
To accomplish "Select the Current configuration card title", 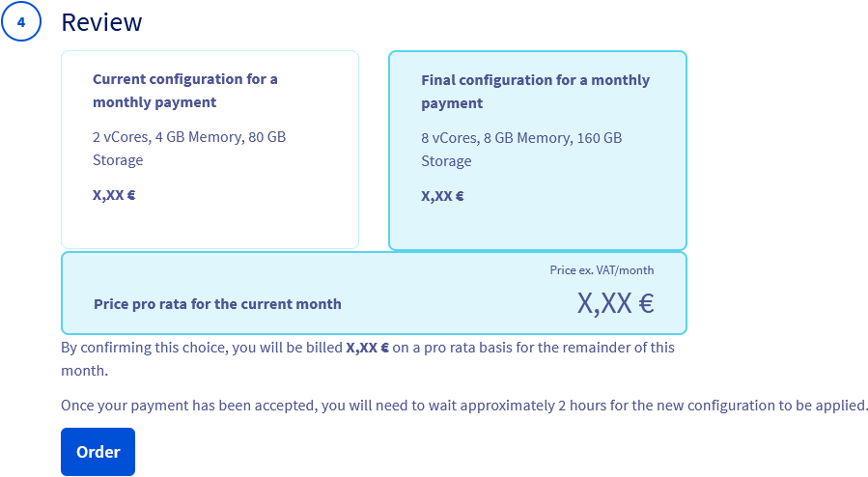I will tap(184, 90).
